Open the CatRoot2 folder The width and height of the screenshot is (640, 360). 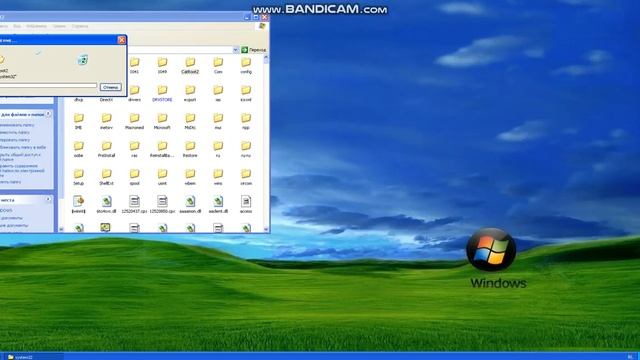(190, 65)
